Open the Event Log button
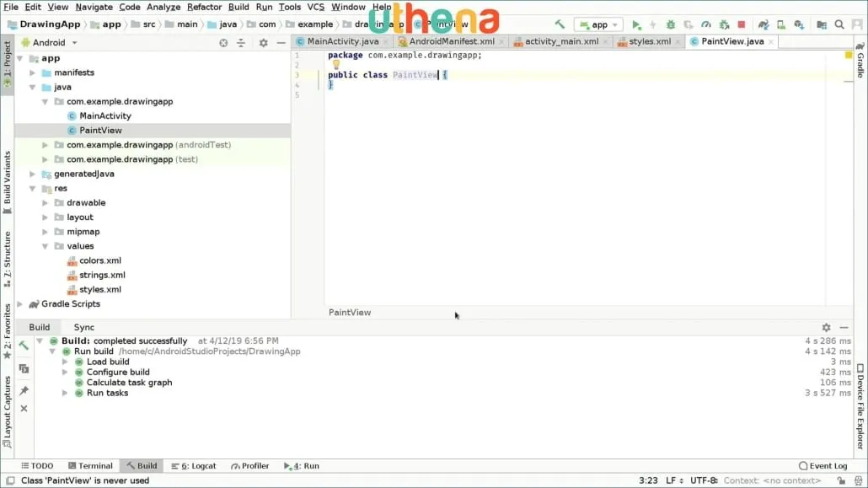Screen dimensions: 868x488 (x=823, y=466)
